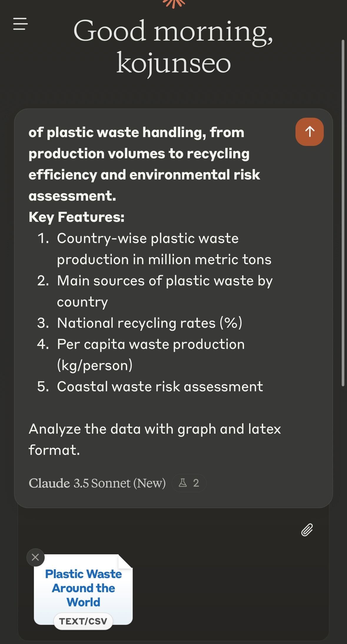Click the 'Good morning, kojunseo' greeting
This screenshot has height=644, width=347.
[x=173, y=46]
